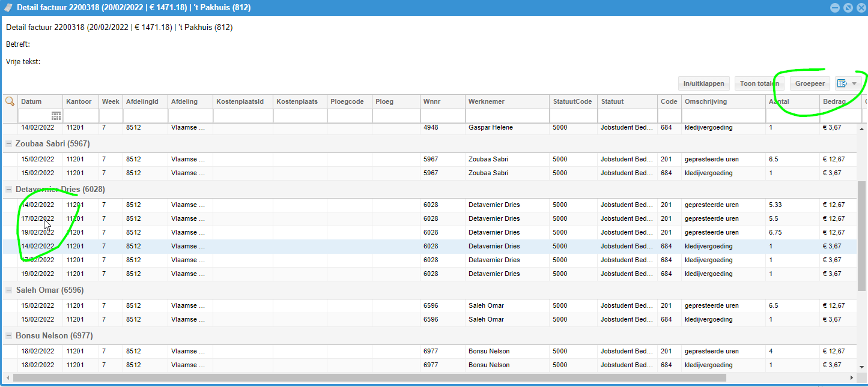The image size is (868, 387).
Task: Sort by the Wnnr column header
Action: (x=442, y=101)
